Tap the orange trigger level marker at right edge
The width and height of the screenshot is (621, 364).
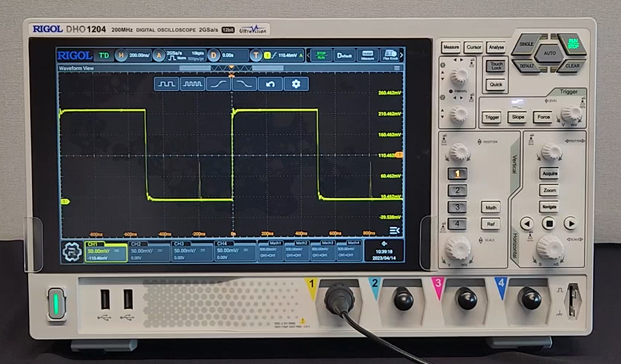pos(399,155)
